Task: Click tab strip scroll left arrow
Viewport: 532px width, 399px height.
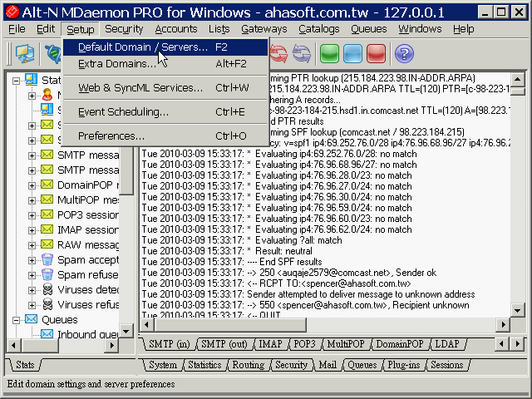Action: 501,344
